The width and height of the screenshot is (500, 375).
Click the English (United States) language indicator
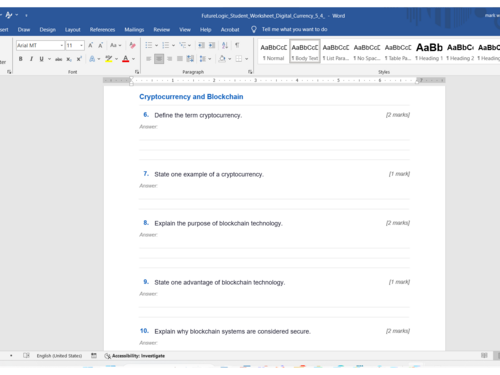coord(59,356)
